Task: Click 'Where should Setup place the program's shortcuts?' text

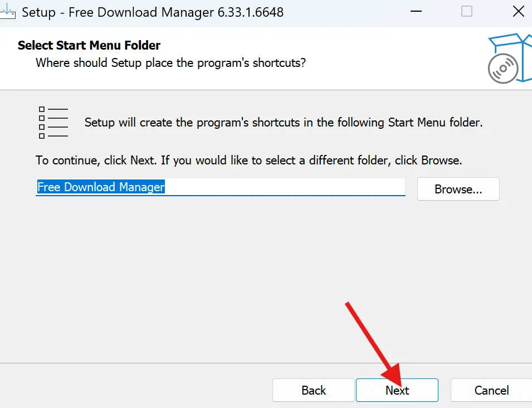Action: pyautogui.click(x=170, y=63)
